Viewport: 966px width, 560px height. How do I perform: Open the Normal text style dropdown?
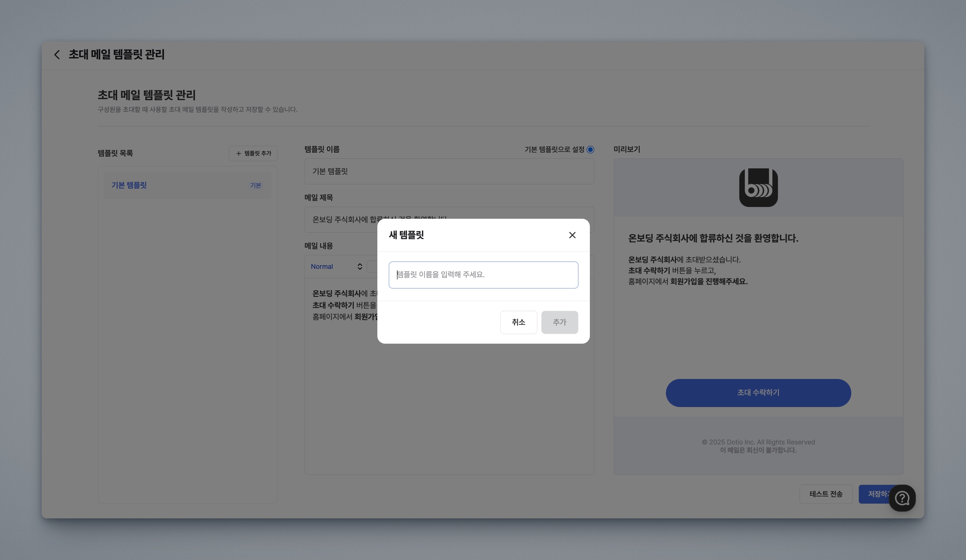point(322,267)
